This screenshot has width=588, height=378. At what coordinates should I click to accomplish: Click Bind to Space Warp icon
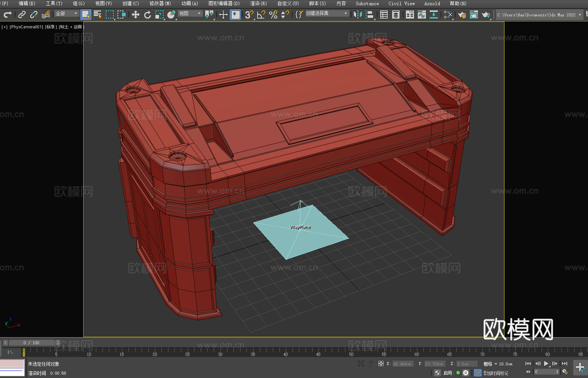click(x=46, y=14)
